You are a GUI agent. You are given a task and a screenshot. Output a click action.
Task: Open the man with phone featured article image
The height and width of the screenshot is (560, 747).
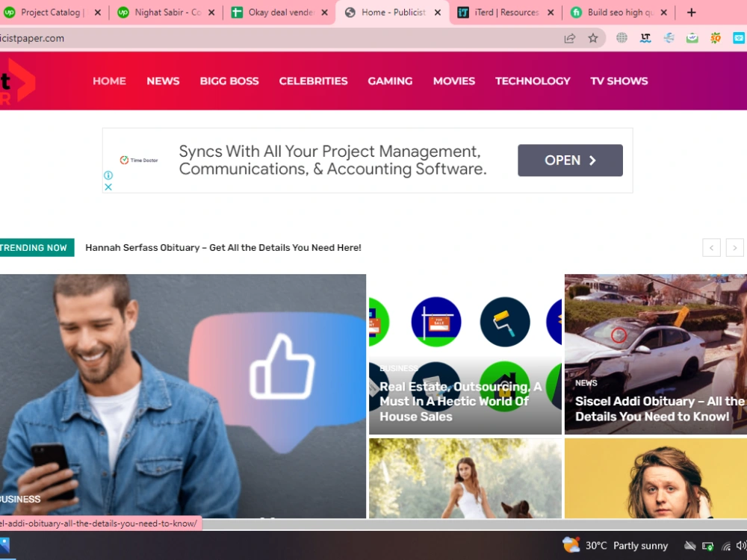pyautogui.click(x=183, y=395)
